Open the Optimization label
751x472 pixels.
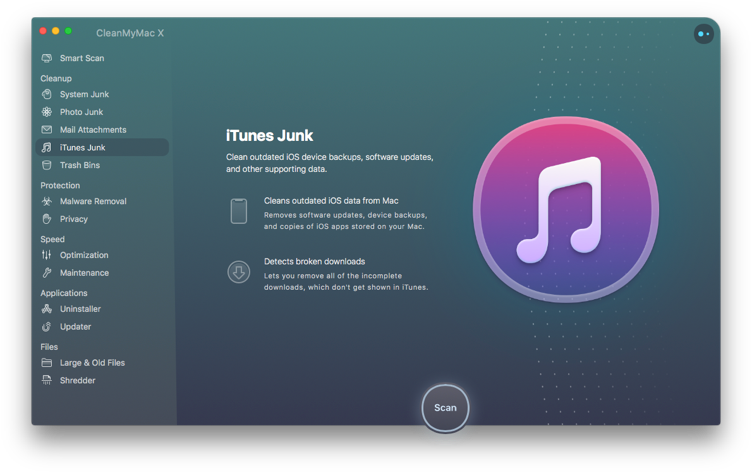[84, 255]
